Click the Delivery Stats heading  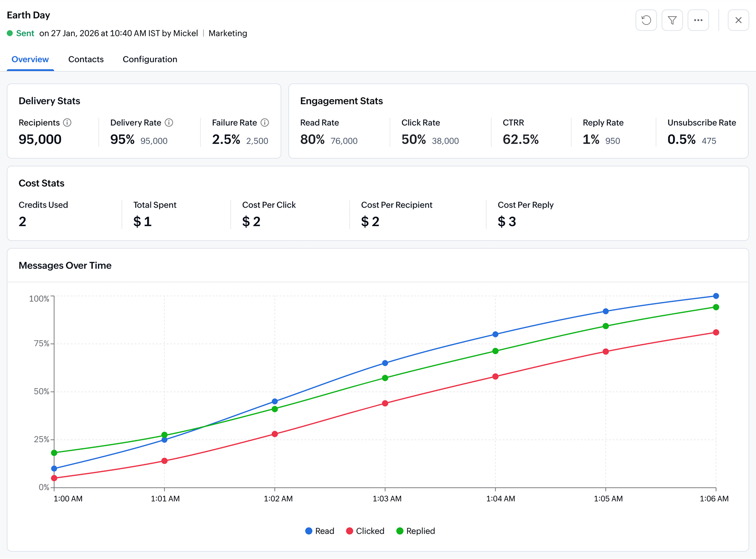[50, 101]
